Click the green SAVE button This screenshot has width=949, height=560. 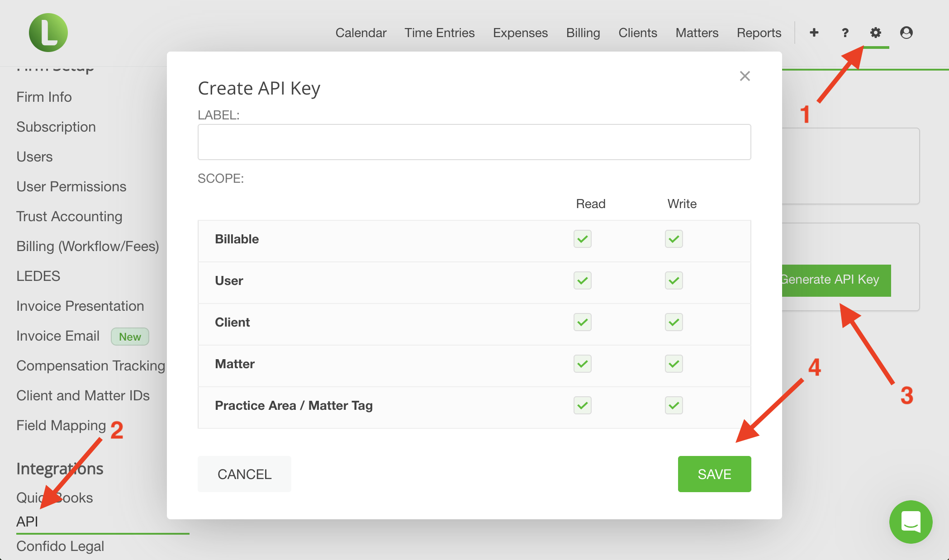(x=715, y=474)
